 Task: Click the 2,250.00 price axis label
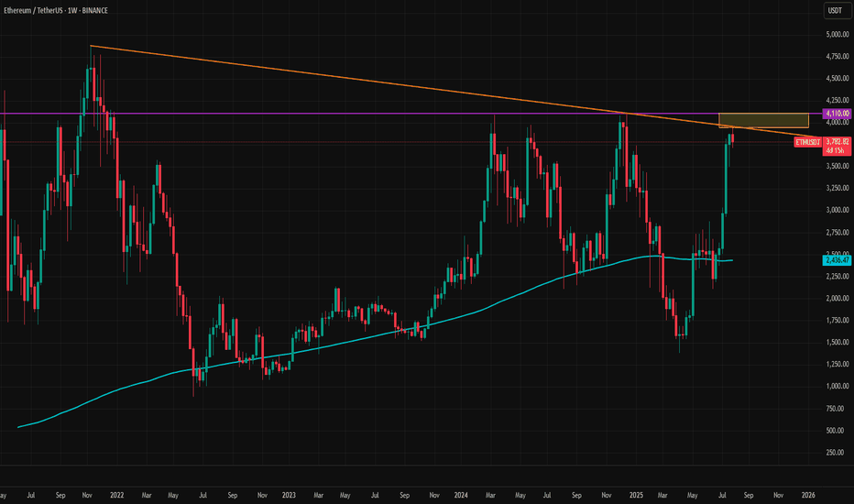(838, 276)
